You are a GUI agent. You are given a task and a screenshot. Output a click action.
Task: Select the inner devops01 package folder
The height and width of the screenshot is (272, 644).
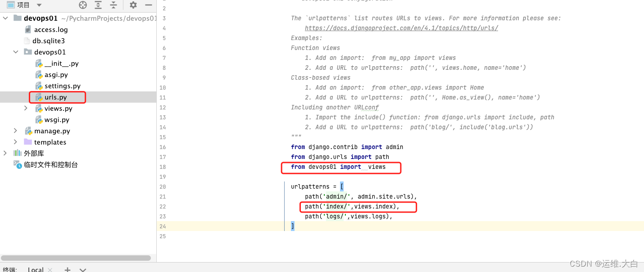click(45, 52)
